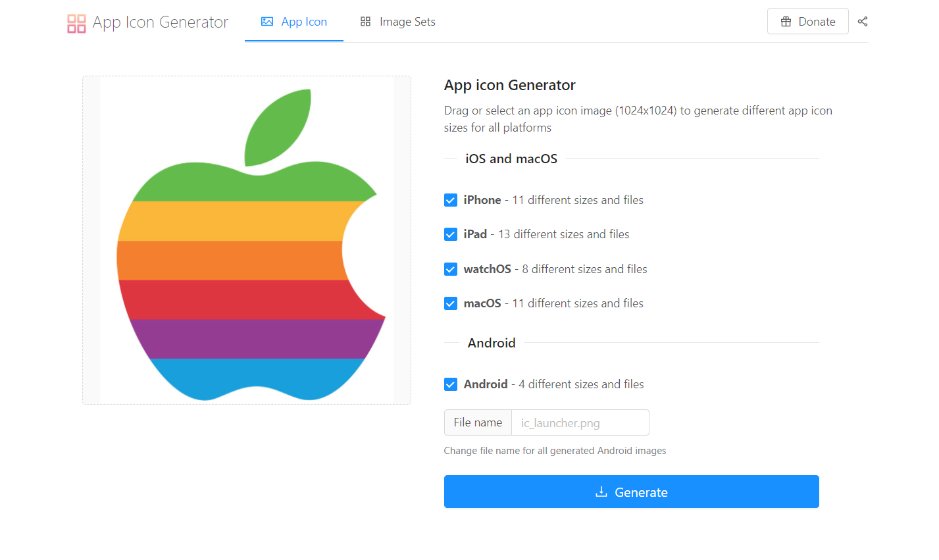This screenshot has width=939, height=560.
Task: Click the Donate button
Action: point(807,21)
